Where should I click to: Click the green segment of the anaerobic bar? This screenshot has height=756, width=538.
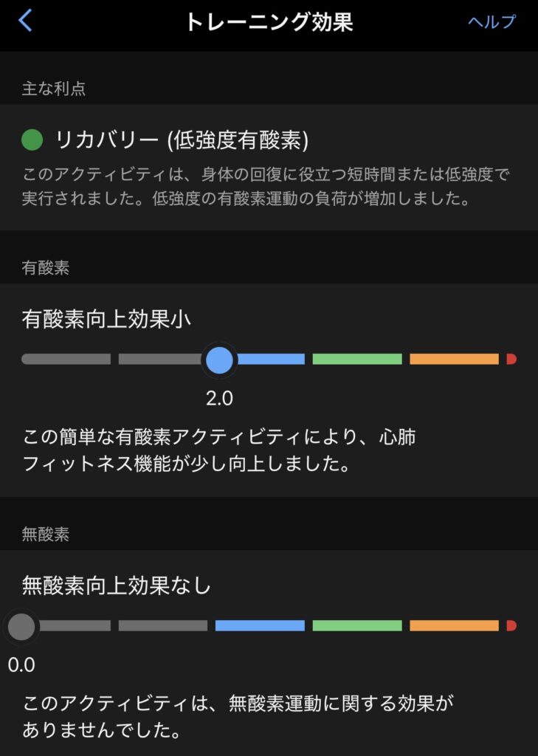pos(357,626)
